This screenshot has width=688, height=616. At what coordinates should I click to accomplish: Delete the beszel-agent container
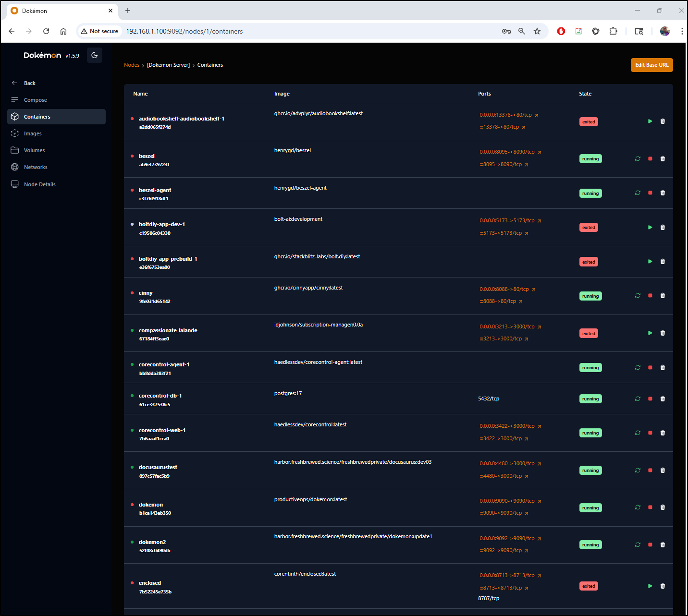663,193
